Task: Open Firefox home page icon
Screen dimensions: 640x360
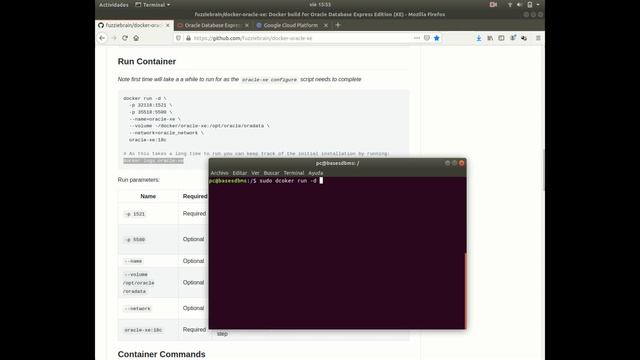Action: coord(136,38)
